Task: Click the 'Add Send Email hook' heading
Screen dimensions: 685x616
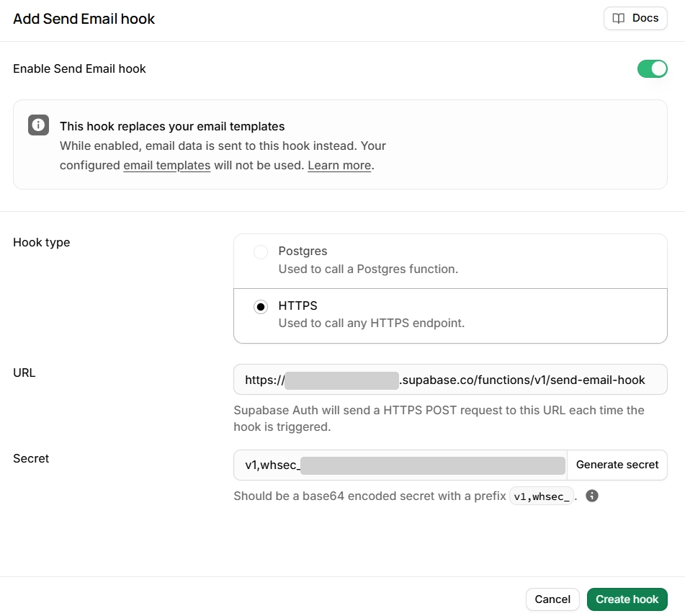Action: pyautogui.click(x=84, y=19)
